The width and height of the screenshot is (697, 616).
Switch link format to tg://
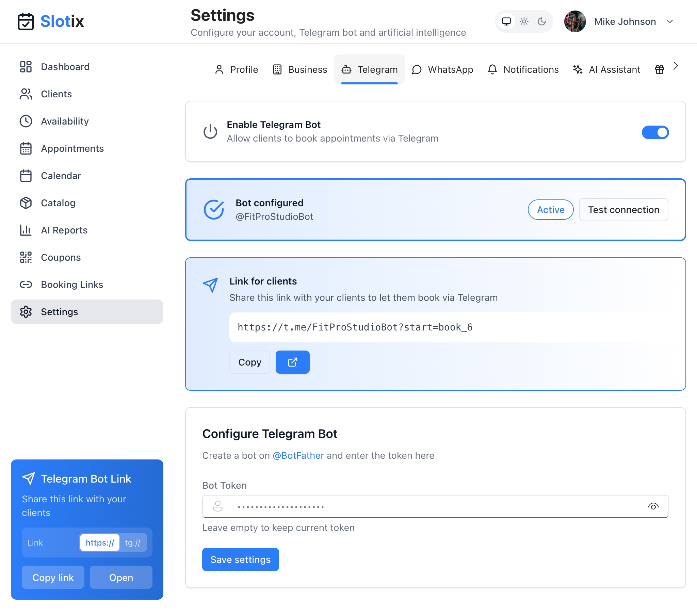[132, 542]
